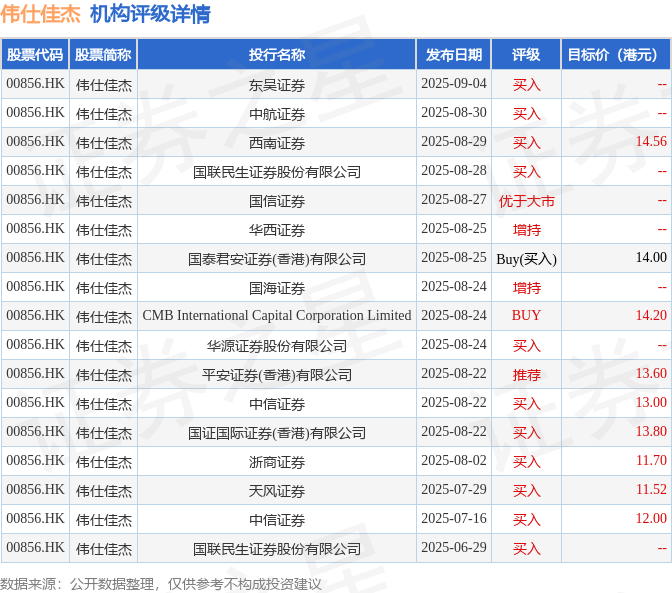The height and width of the screenshot is (593, 672).
Task: Select 平安证券(香港)有限公司 cell
Action: click(277, 375)
